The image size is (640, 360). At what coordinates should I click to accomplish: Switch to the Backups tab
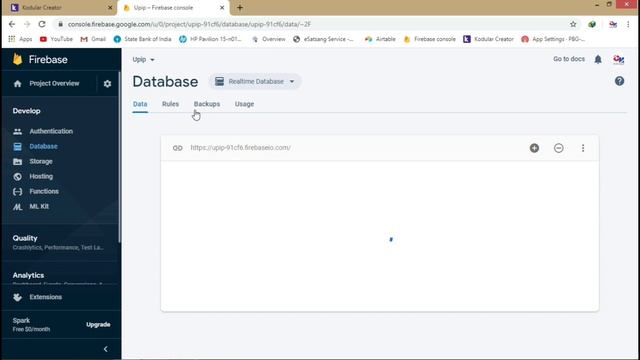coord(207,104)
